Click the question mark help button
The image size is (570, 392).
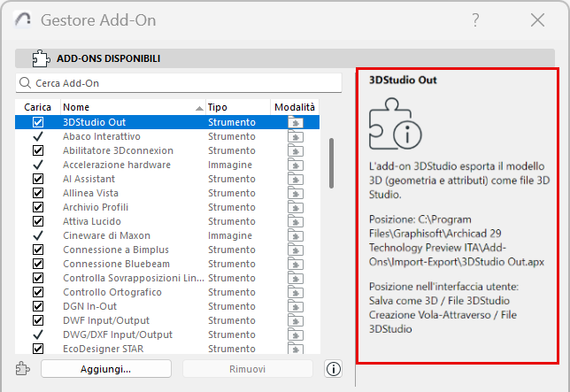pos(476,19)
